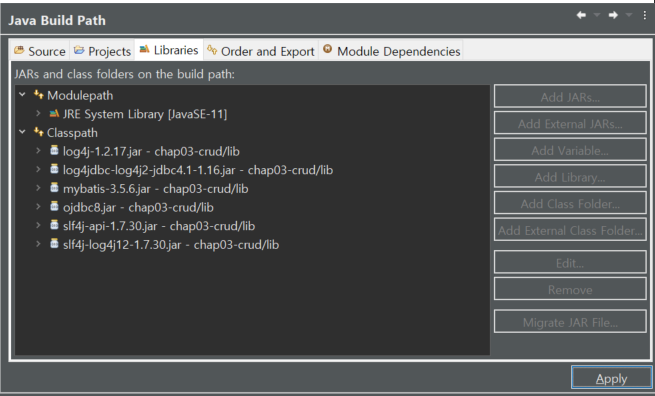Click the slf4j-api-1.7.30.jar jar icon
This screenshot has width=655, height=396.
pos(54,224)
